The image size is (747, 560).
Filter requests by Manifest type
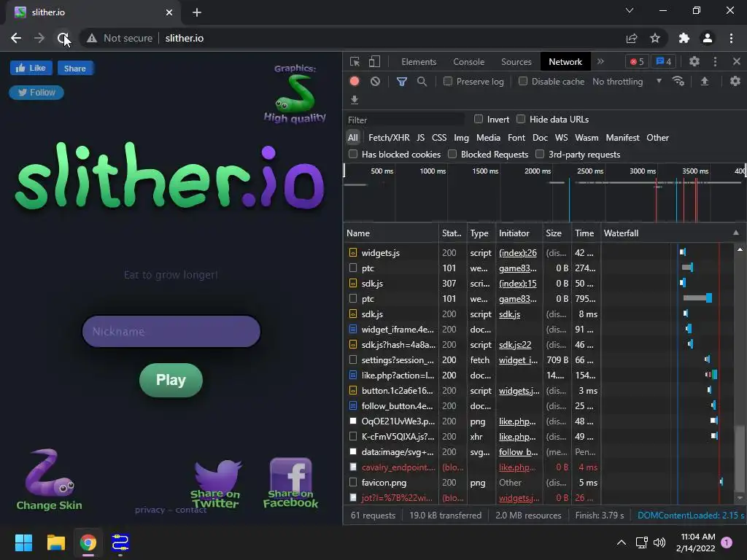tap(622, 138)
